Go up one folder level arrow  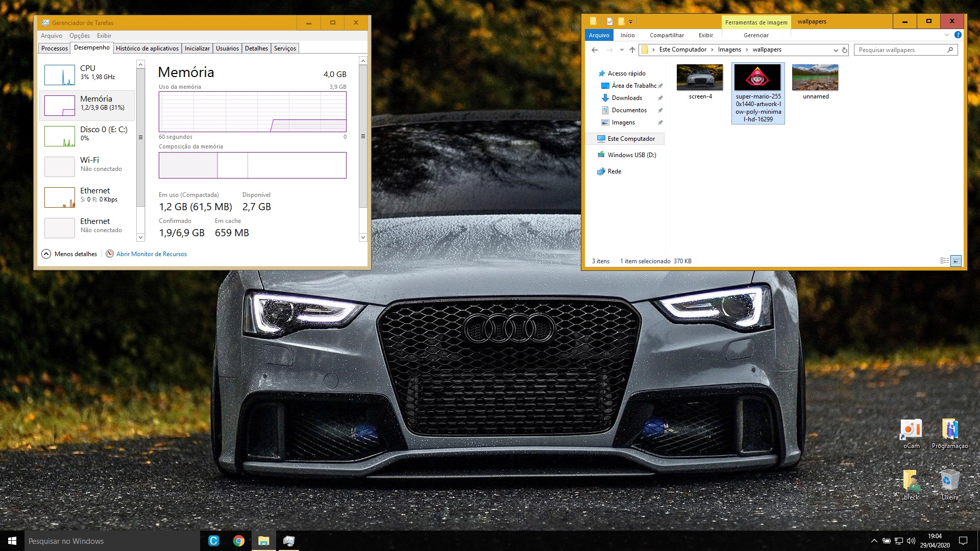(632, 50)
